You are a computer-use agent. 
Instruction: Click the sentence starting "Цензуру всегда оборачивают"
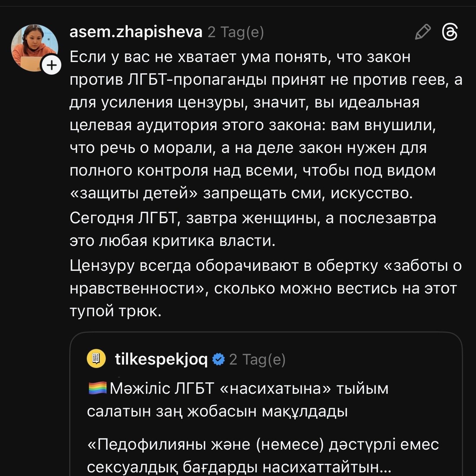(224, 265)
